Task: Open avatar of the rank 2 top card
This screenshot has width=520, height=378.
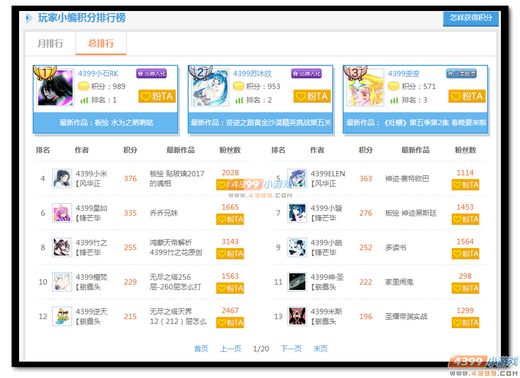Action: pyautogui.click(x=211, y=88)
